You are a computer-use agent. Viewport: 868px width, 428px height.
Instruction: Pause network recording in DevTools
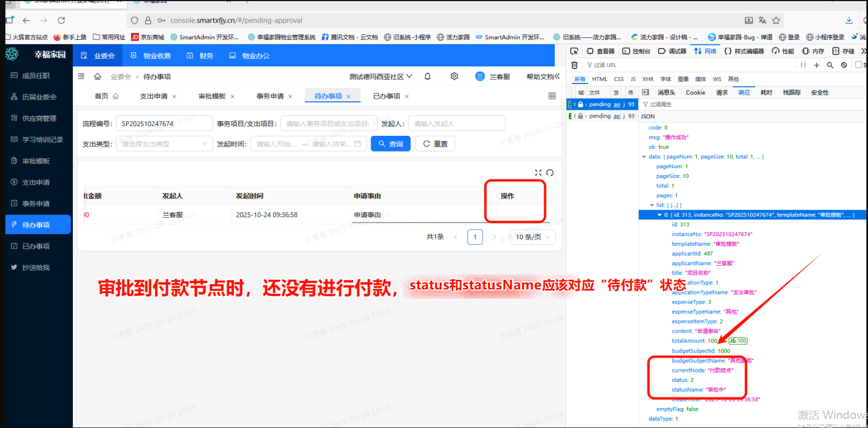(803, 65)
